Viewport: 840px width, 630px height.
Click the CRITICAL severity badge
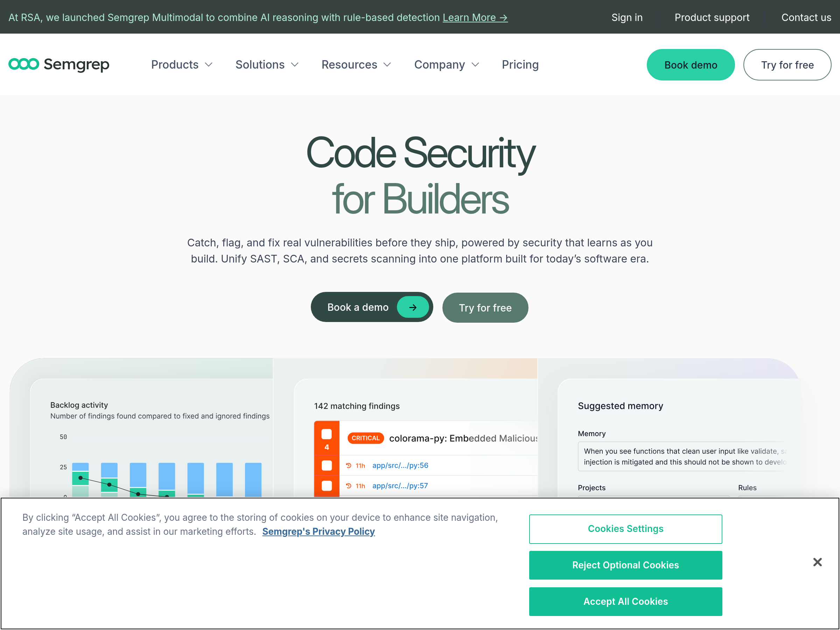(x=365, y=438)
